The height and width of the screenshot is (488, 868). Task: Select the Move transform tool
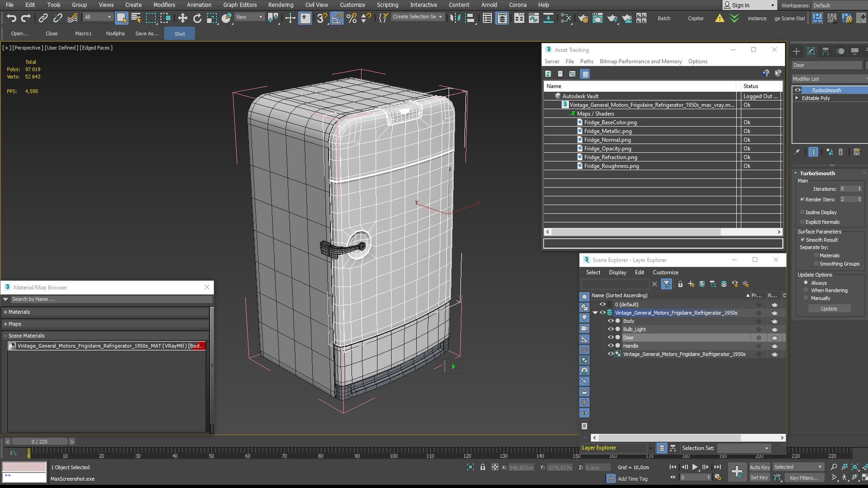182,18
